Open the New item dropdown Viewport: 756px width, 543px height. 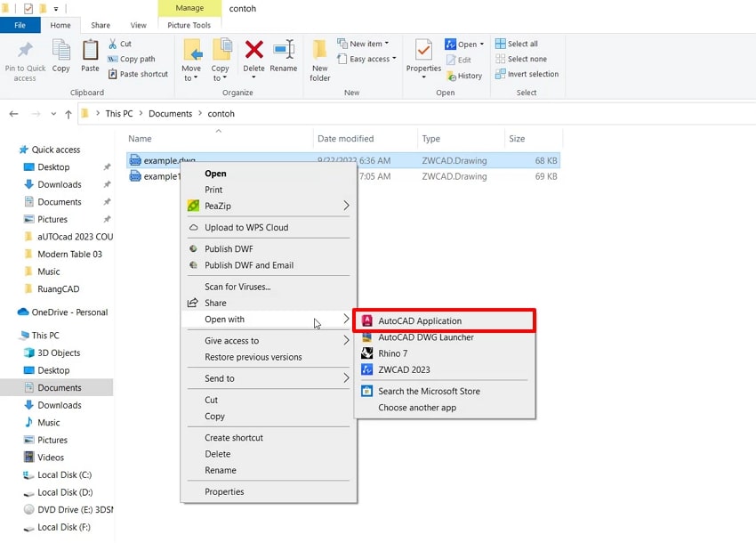click(x=364, y=43)
